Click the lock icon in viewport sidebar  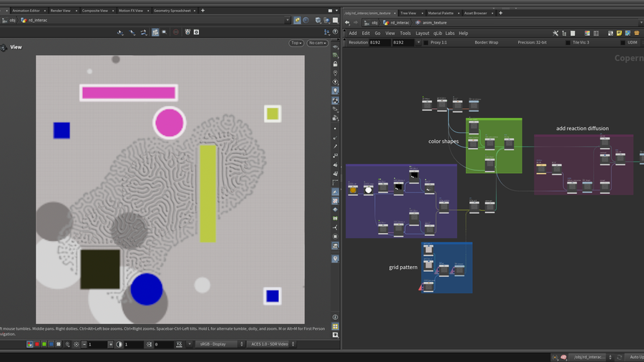[335, 64]
